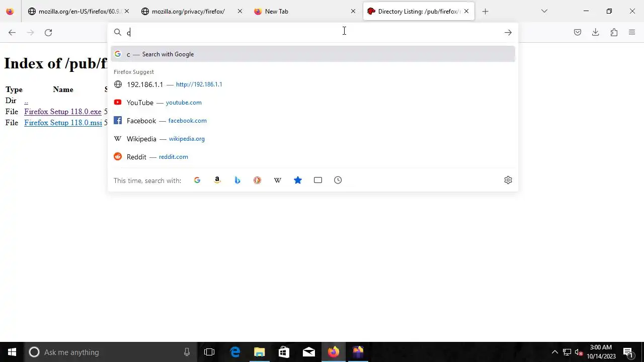Search in Bookmarks with star icon
Screen dimensions: 644x362
point(298,180)
